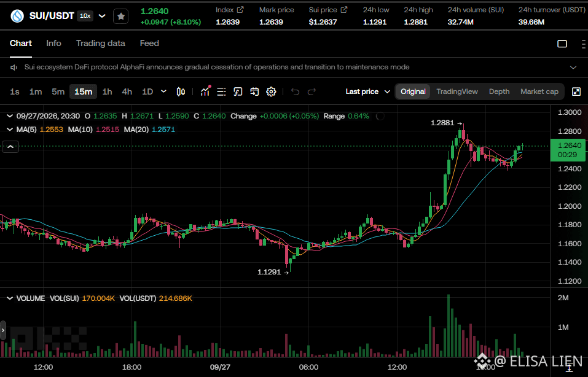Expand more time interval options
588x377 pixels.
pos(163,91)
